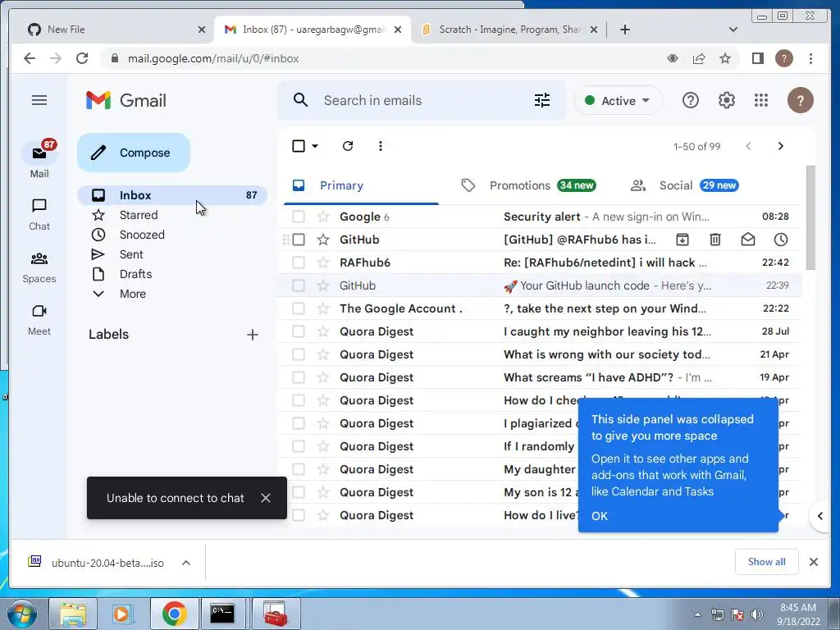Tick the select-all checkbox in toolbar
This screenshot has width=840, height=630.
coord(299,146)
